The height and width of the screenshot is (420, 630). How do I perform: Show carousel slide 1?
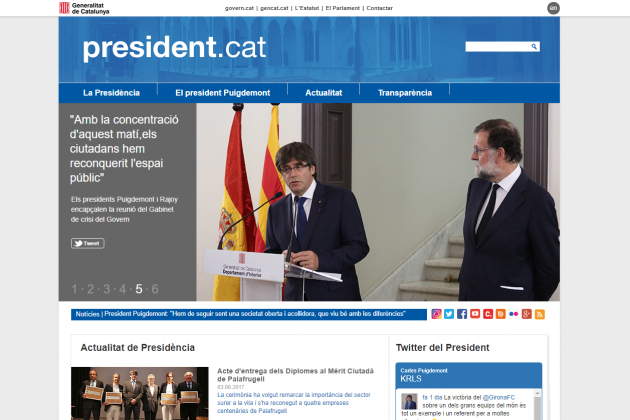[74, 289]
